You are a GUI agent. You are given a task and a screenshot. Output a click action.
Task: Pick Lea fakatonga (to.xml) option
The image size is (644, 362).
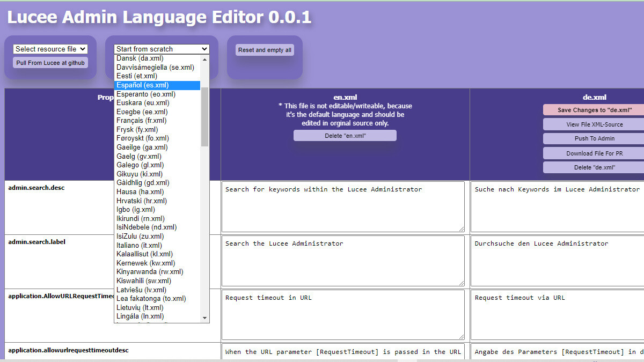click(157, 299)
